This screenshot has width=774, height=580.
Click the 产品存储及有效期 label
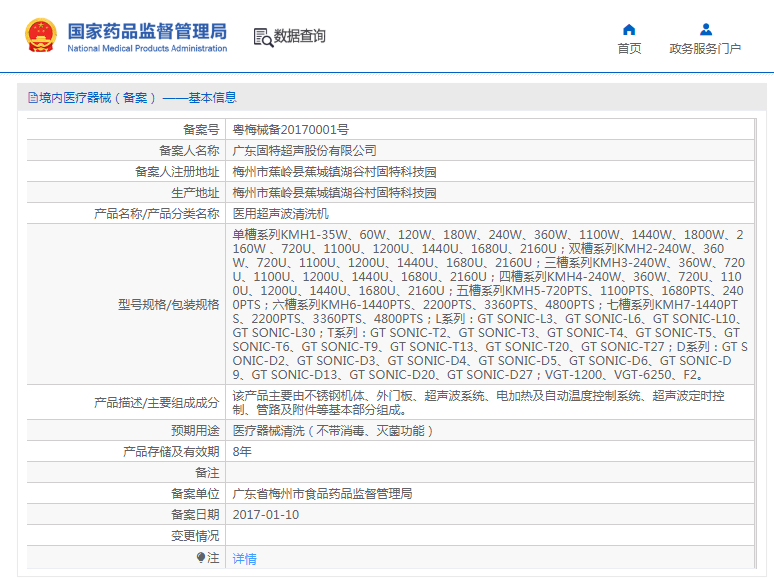[171, 452]
